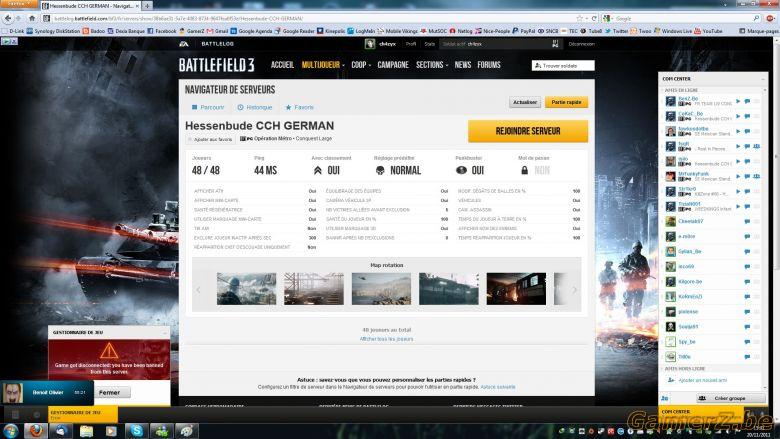Open Afficher tous les joueurs link
Image resolution: width=780 pixels, height=439 pixels.
coord(387,339)
